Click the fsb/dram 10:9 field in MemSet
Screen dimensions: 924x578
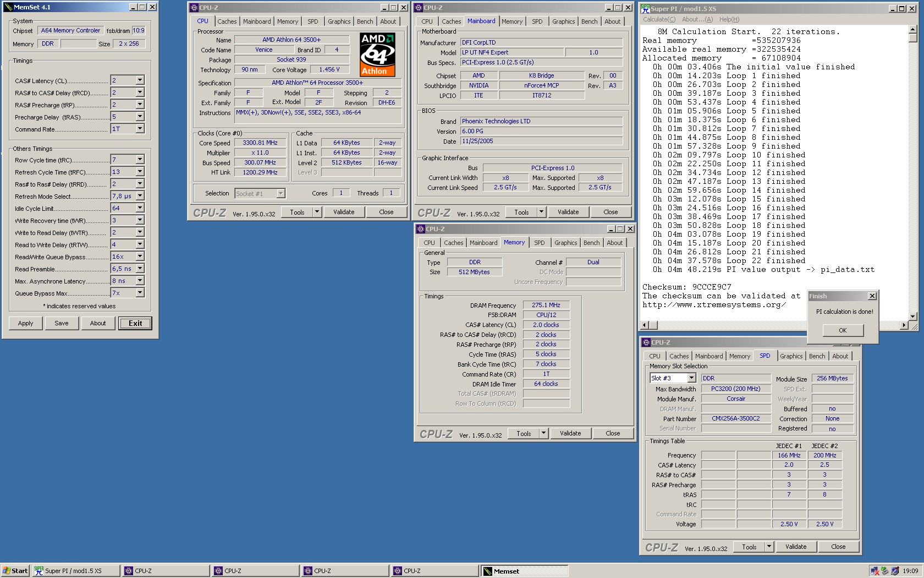pos(139,30)
